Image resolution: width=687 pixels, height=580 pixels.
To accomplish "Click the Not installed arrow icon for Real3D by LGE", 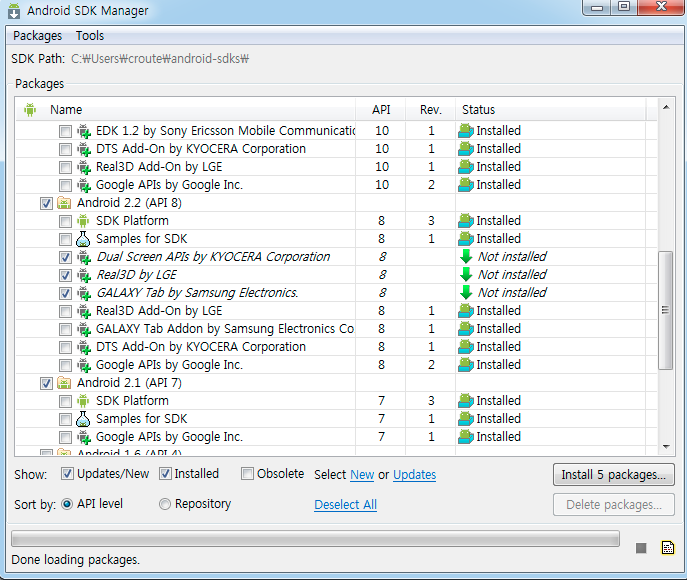I will click(466, 275).
